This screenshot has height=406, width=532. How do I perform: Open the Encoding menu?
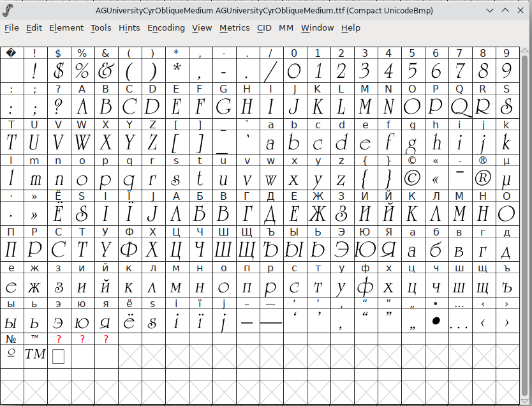click(166, 28)
